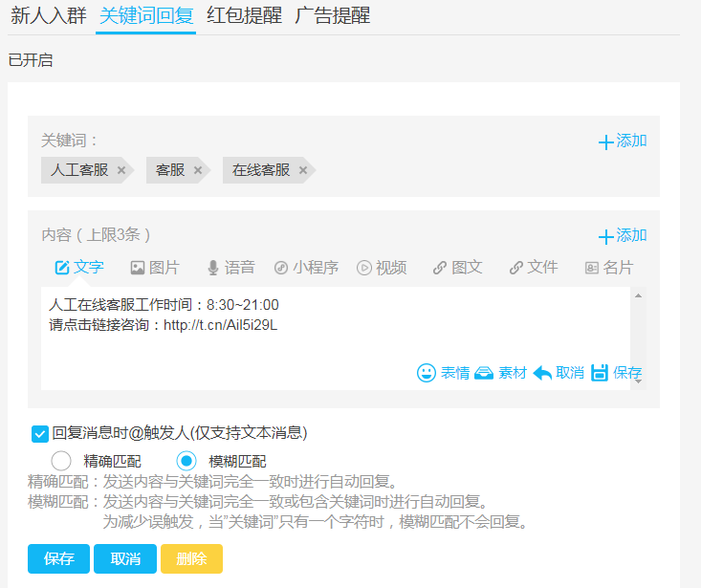Viewport: 701px width, 588px height.
Task: Open the 红包提醒 tab
Action: point(244,15)
